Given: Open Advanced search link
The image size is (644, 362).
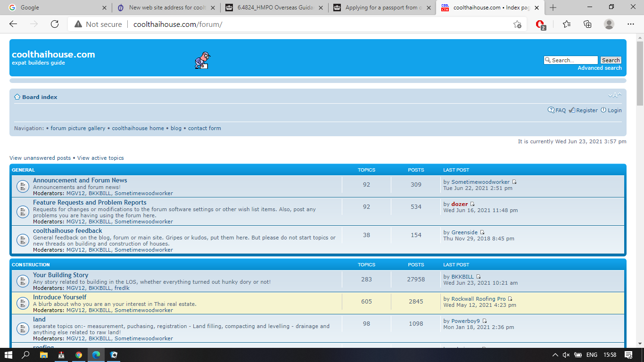Looking at the screenshot, I should click(x=600, y=68).
